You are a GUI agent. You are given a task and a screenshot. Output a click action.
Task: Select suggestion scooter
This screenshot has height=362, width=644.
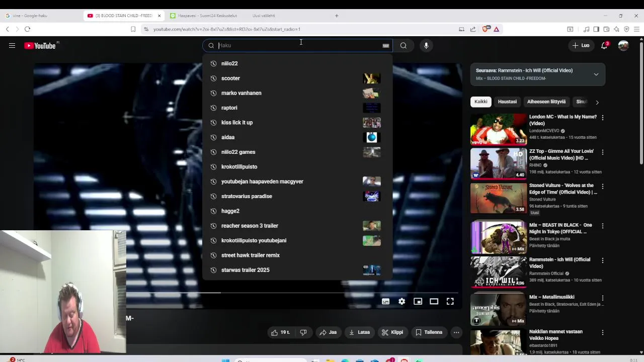click(297, 78)
